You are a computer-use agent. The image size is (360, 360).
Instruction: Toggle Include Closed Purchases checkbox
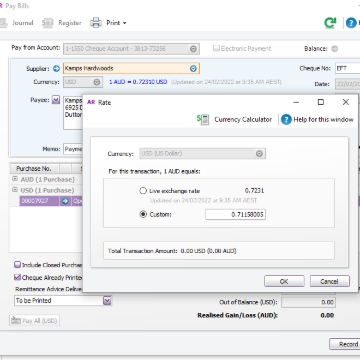[x=17, y=265]
